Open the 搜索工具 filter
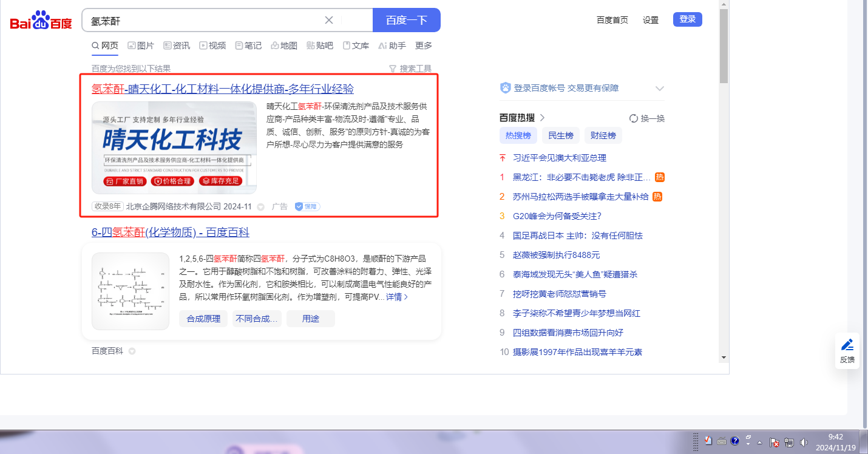 pyautogui.click(x=410, y=69)
